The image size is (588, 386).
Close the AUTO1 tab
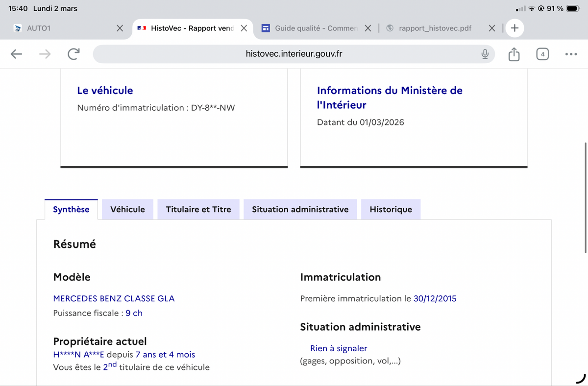pyautogui.click(x=120, y=28)
